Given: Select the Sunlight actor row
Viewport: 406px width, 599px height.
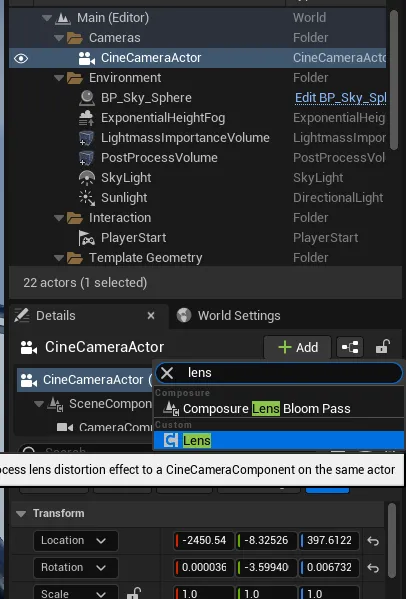Looking at the screenshot, I should [x=197, y=198].
